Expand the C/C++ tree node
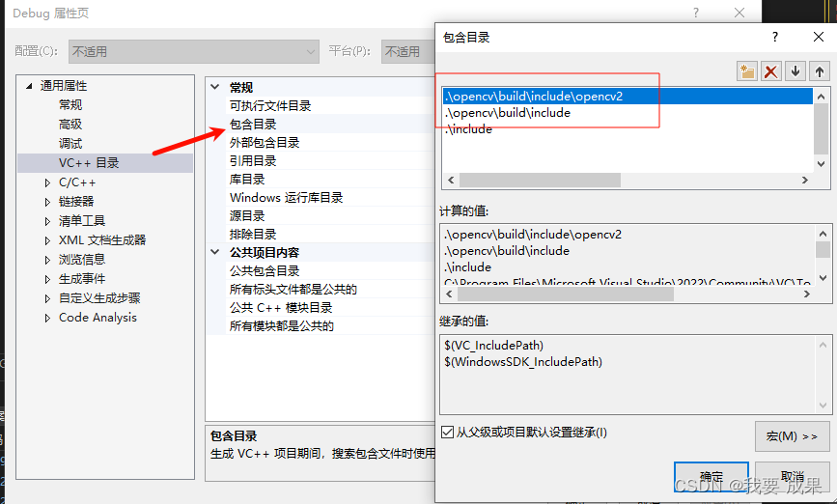Image resolution: width=837 pixels, height=504 pixels. click(x=47, y=182)
